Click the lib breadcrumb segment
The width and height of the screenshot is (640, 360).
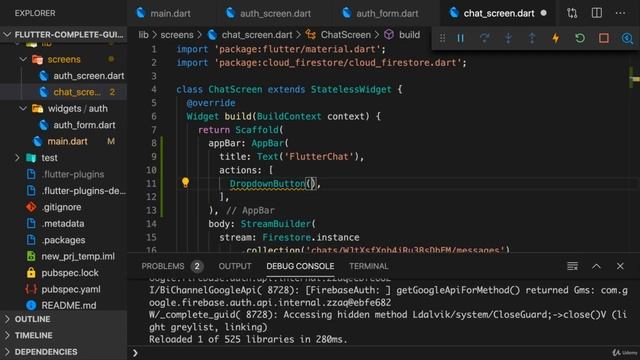coord(143,35)
